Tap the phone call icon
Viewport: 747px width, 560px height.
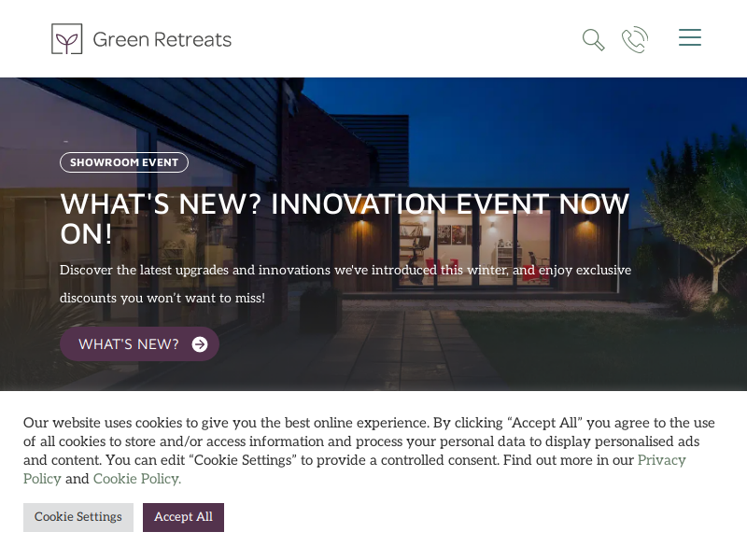(635, 39)
